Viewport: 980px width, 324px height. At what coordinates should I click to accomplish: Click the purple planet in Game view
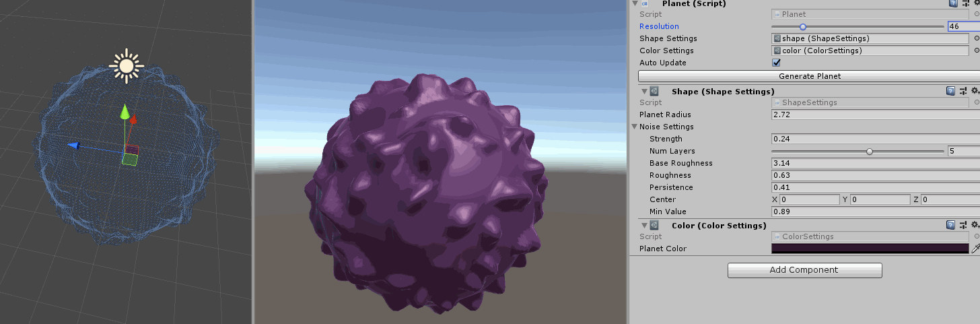click(x=425, y=194)
